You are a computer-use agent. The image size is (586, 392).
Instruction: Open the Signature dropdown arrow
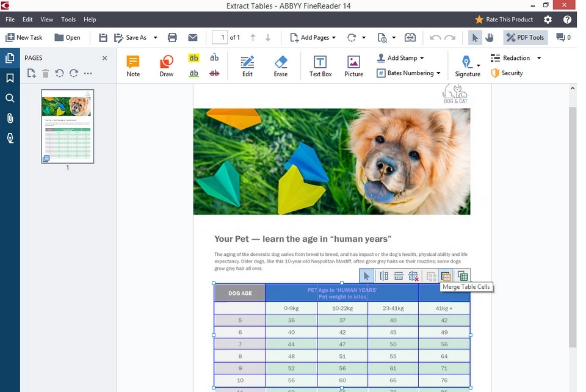pos(479,66)
